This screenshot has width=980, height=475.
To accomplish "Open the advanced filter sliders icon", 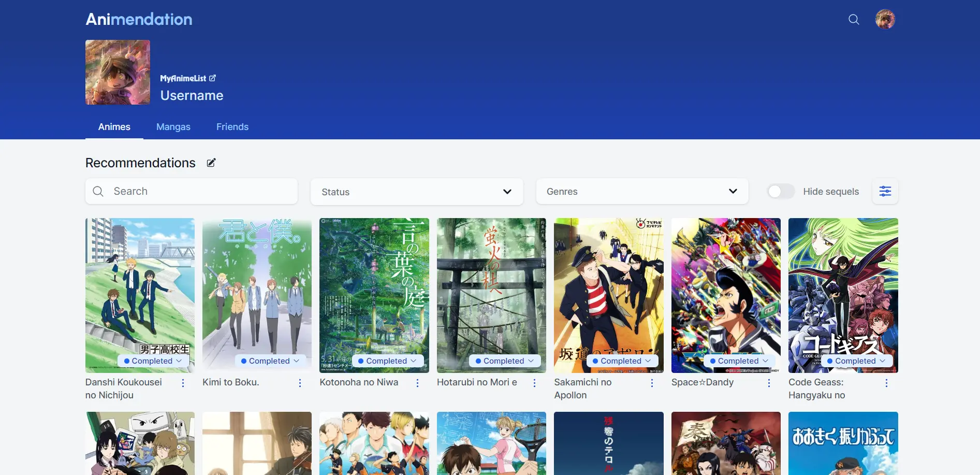I will click(885, 192).
